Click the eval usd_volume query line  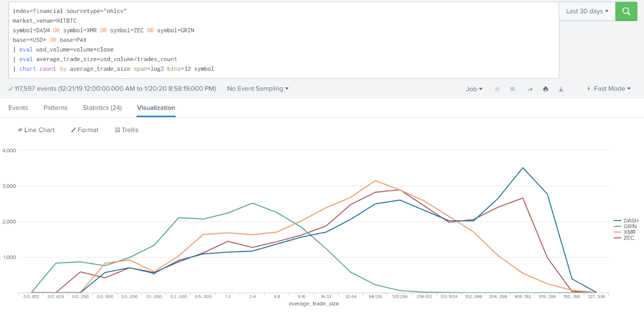coord(63,49)
